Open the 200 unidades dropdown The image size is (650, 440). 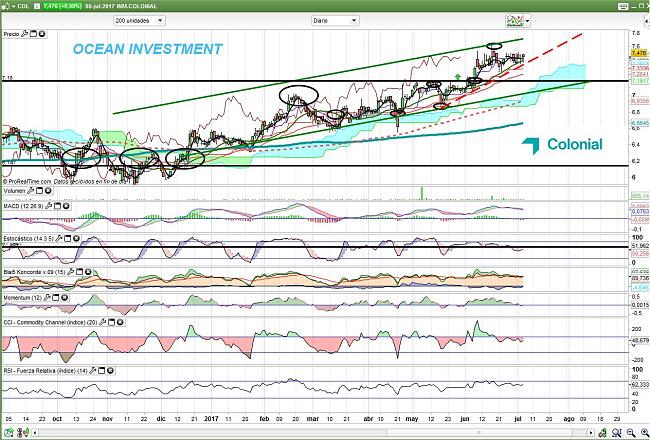pyautogui.click(x=139, y=21)
